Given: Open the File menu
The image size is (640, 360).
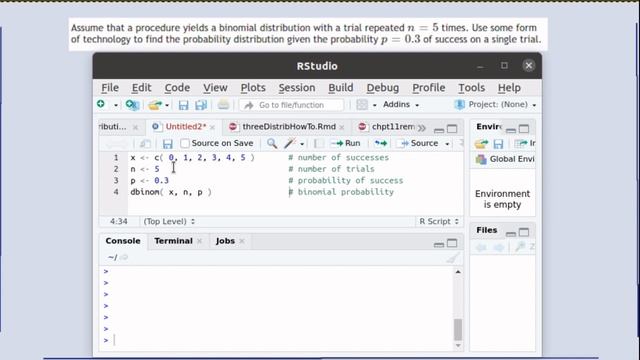Looking at the screenshot, I should (110, 88).
